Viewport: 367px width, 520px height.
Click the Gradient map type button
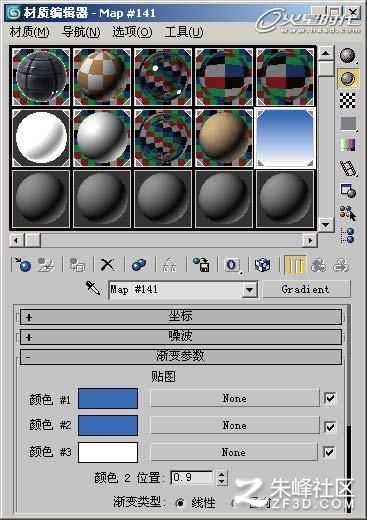tap(306, 289)
